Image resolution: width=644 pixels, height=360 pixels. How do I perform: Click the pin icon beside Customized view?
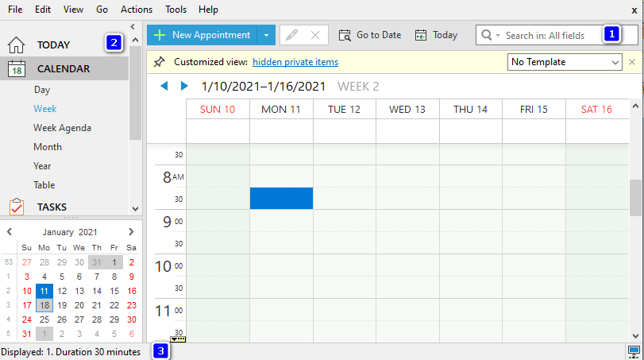[159, 62]
